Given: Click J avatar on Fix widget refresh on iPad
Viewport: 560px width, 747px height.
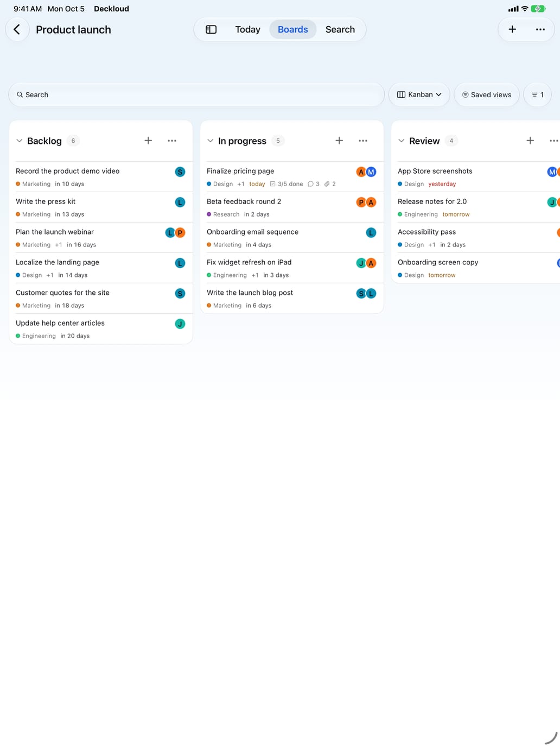Looking at the screenshot, I should 361,263.
